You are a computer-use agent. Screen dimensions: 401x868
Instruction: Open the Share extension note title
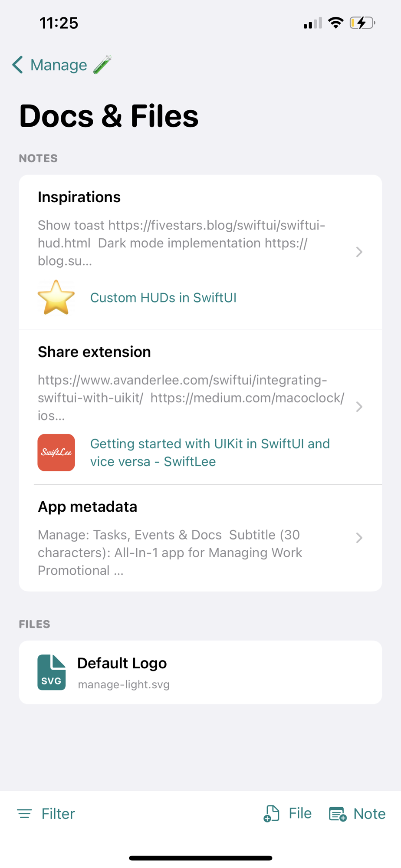pos(94,352)
